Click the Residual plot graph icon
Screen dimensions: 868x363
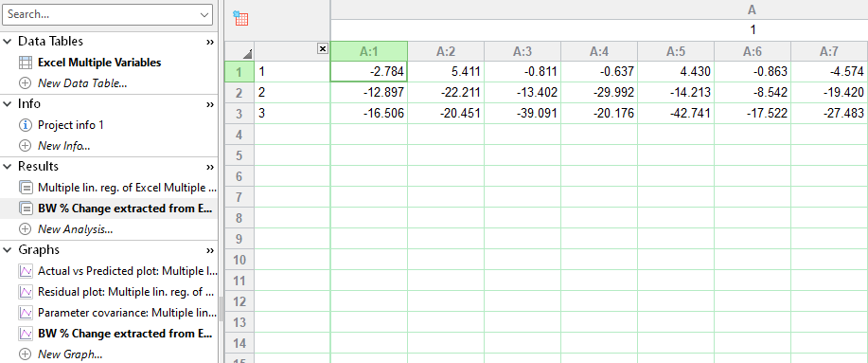coord(26,292)
